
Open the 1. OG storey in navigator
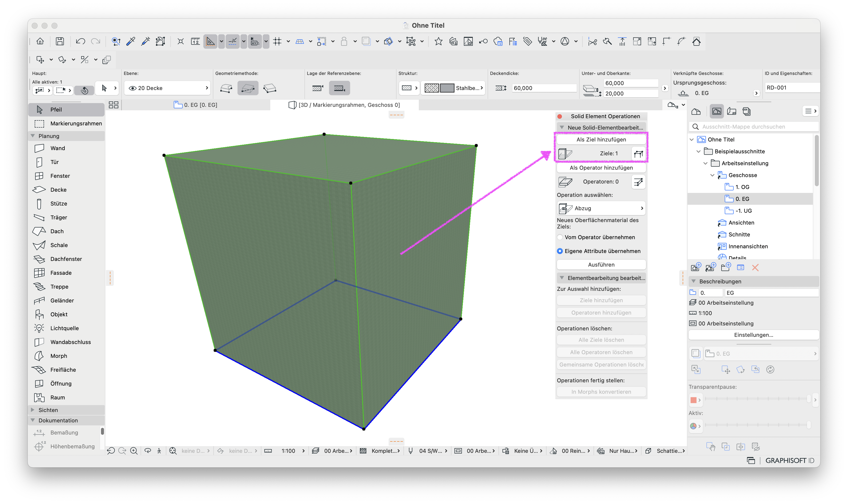742,187
